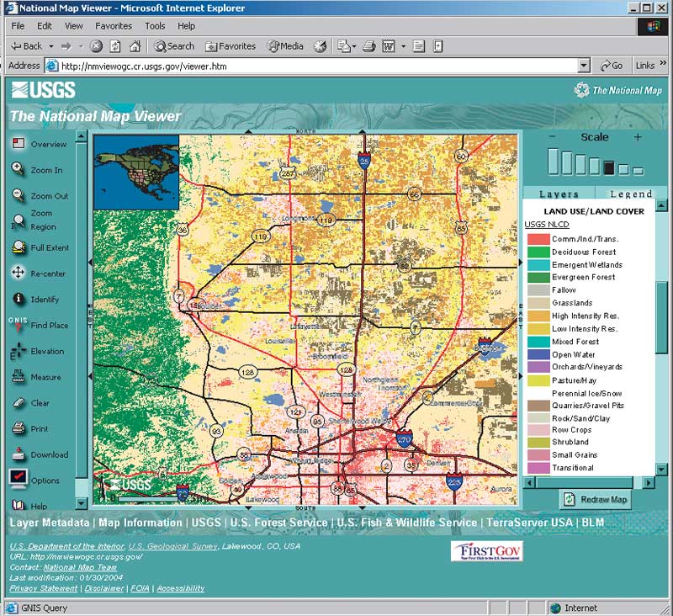Click the legend horizontal scroll right arrow
Image resolution: width=673 pixels, height=616 pixels.
(x=649, y=483)
